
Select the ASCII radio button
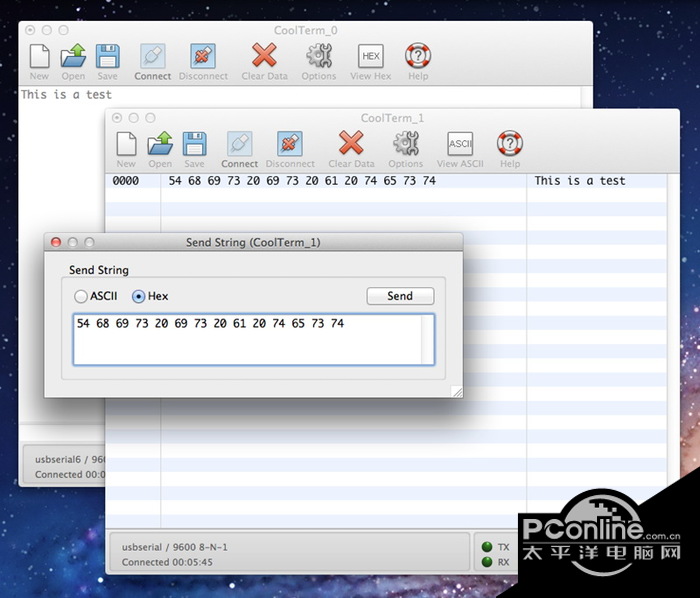point(81,296)
